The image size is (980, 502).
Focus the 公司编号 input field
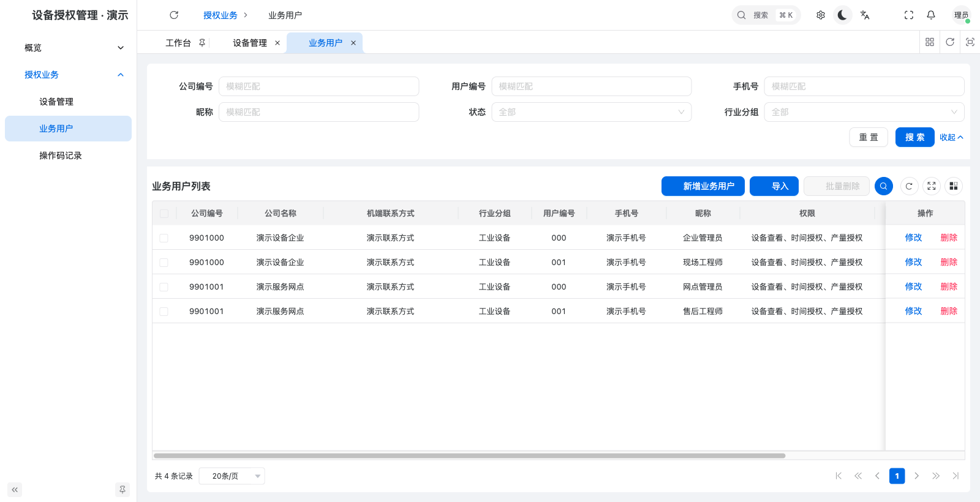pyautogui.click(x=319, y=86)
